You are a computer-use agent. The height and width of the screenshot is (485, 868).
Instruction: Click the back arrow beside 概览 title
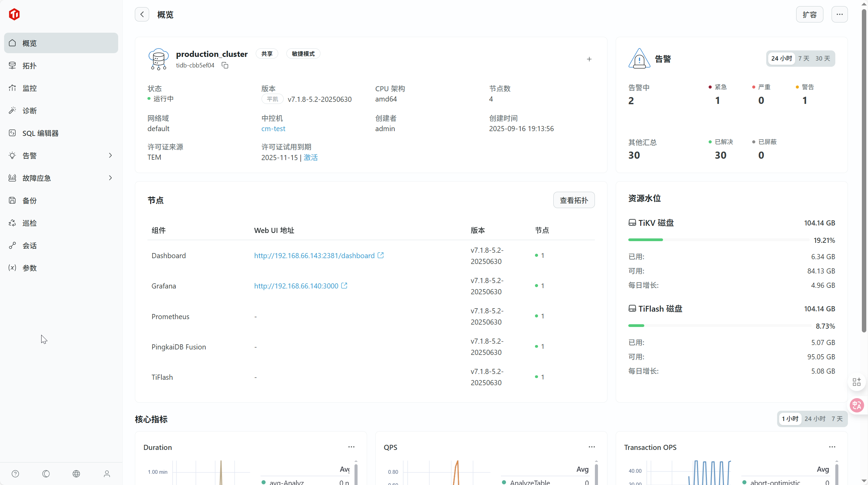(x=142, y=14)
